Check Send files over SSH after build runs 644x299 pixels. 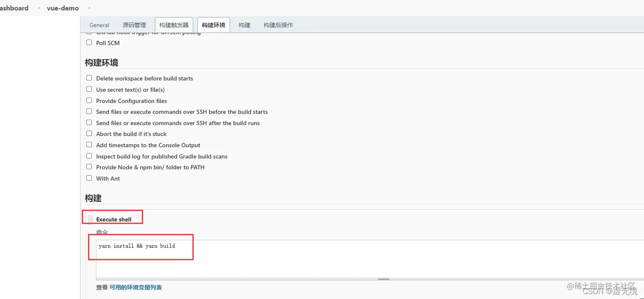(x=89, y=122)
